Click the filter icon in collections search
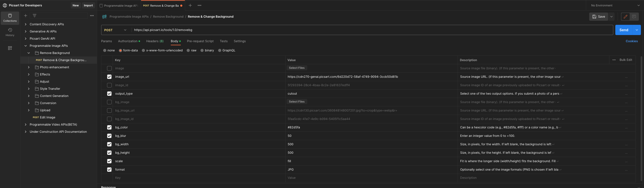This screenshot has width=644, height=188. tap(35, 16)
